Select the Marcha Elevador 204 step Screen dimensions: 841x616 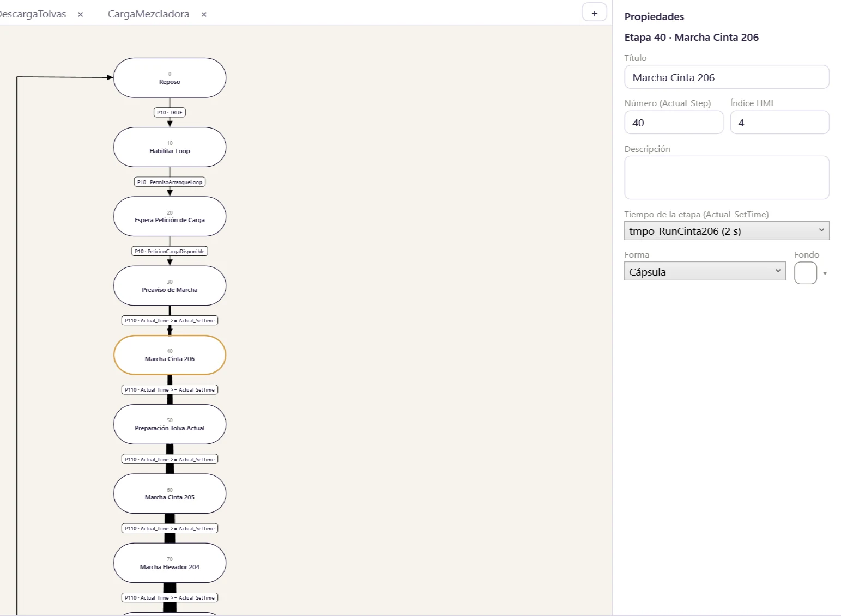coord(170,563)
